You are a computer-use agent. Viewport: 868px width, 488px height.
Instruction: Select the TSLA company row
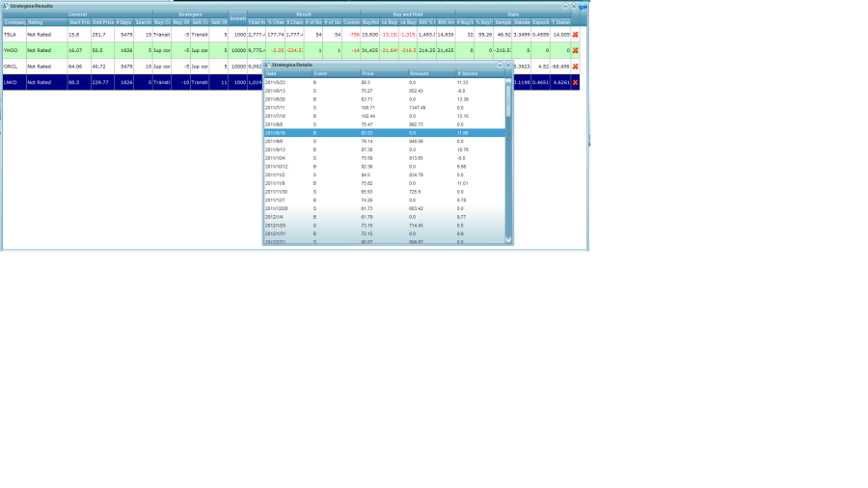pos(14,35)
